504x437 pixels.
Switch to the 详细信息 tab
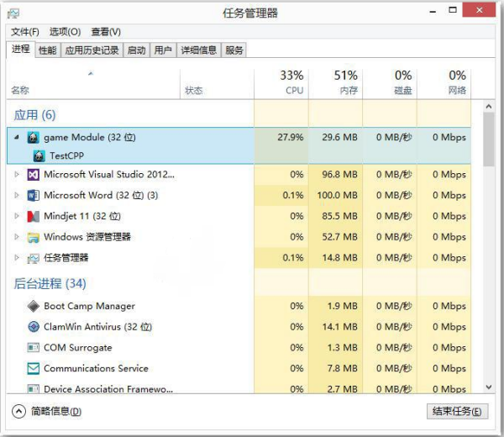point(198,50)
